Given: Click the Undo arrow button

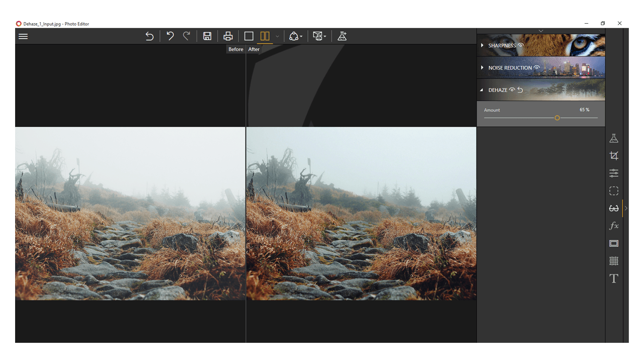Looking at the screenshot, I should tap(170, 36).
